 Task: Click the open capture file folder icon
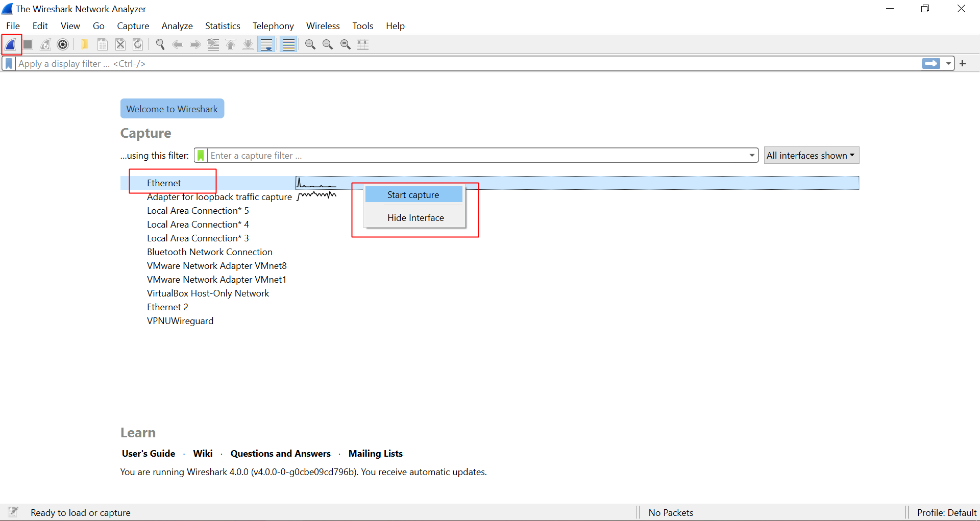coord(85,45)
